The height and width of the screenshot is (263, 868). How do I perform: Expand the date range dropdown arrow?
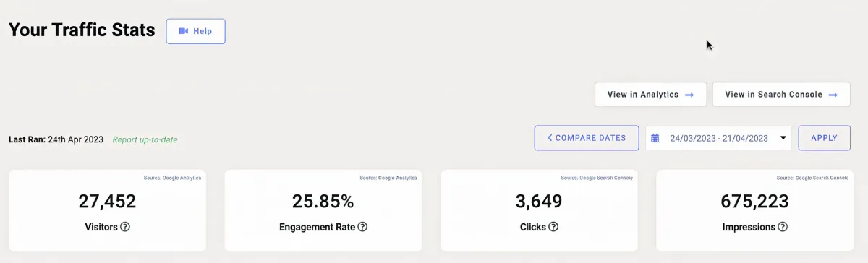(783, 138)
